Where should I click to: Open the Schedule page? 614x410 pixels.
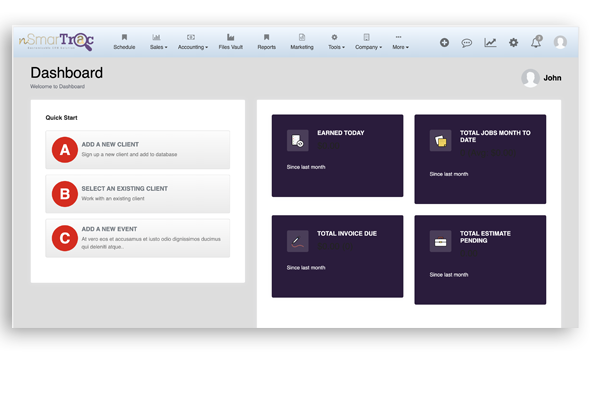[124, 42]
